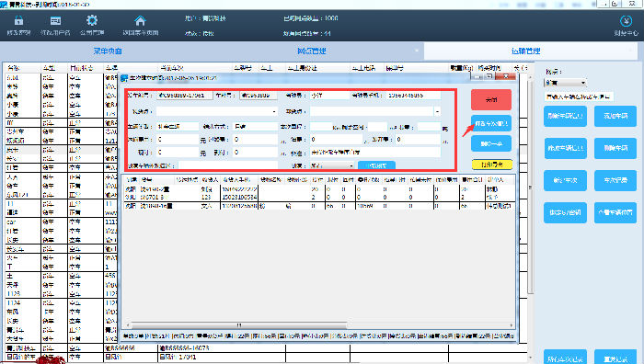The height and width of the screenshot is (364, 644).
Task: Expand the loading-point dropdown in the dialog
Action: click(x=274, y=111)
